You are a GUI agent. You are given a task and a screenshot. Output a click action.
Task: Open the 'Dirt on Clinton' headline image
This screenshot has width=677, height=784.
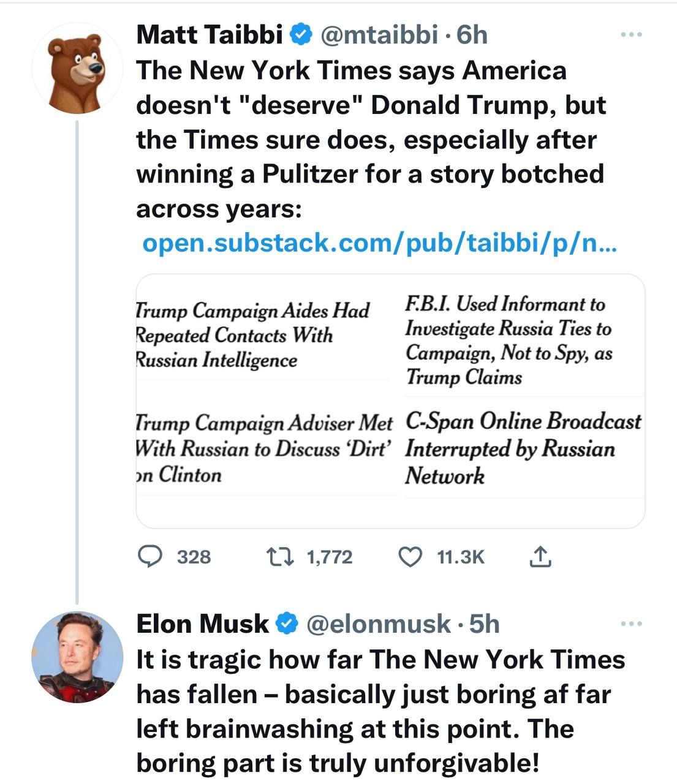(x=265, y=449)
